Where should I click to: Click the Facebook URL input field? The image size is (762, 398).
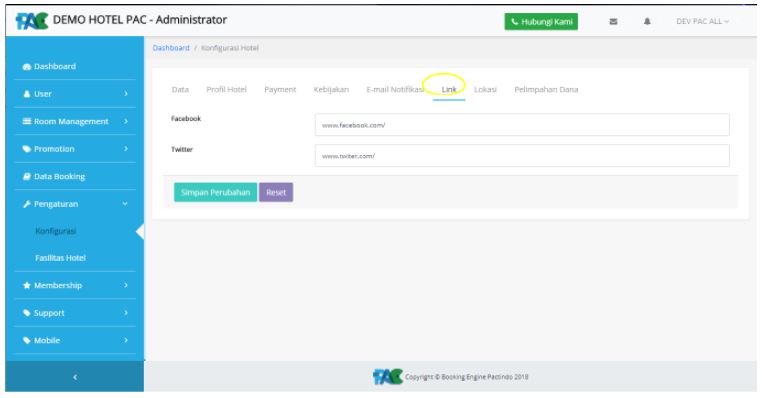coord(522,125)
